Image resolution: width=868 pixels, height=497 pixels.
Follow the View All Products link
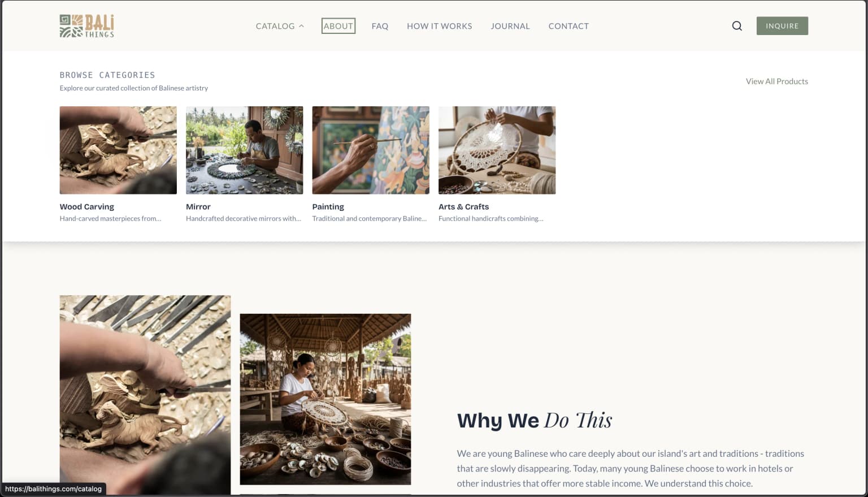click(777, 81)
